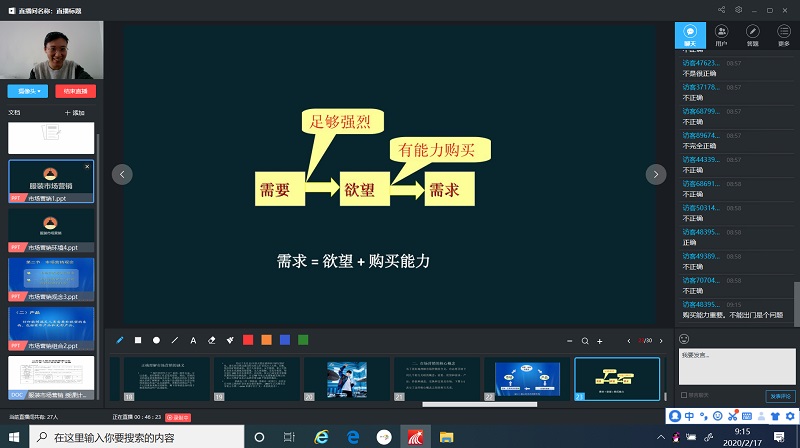Viewport: 800px width, 448px height.
Task: Jump to slide thumbnail 21
Action: point(437,379)
